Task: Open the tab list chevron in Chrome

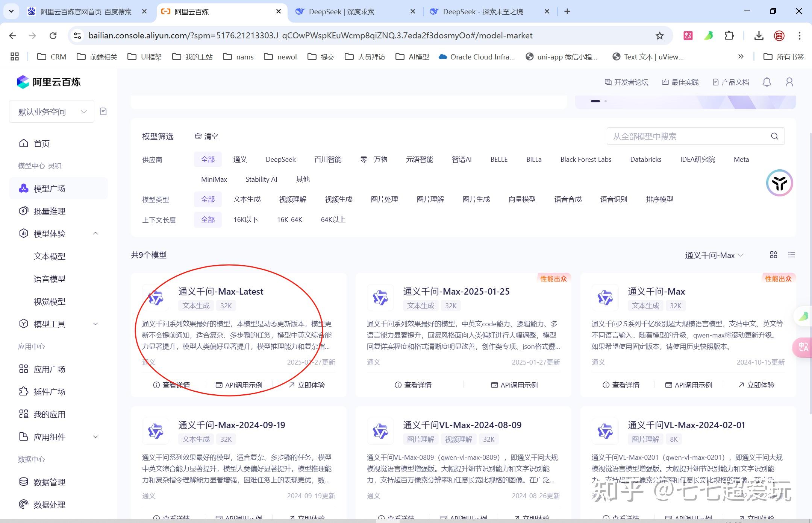Action: 11,12
